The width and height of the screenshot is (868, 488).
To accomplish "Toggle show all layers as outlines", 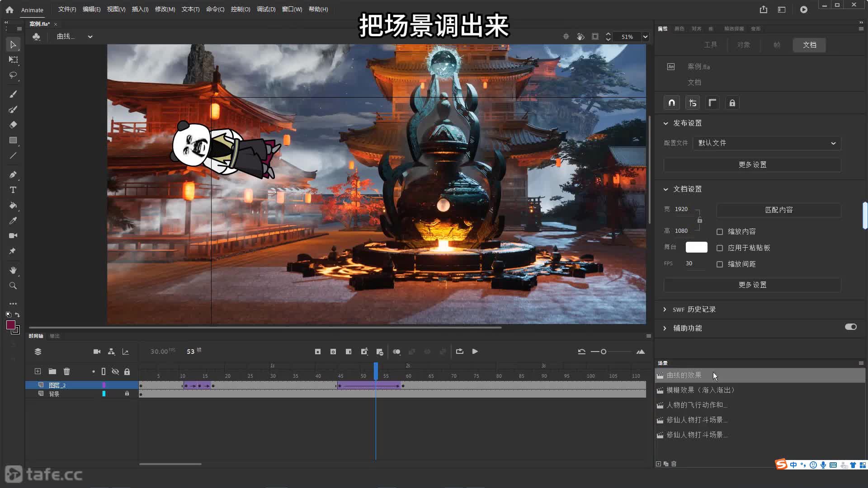I will point(104,371).
